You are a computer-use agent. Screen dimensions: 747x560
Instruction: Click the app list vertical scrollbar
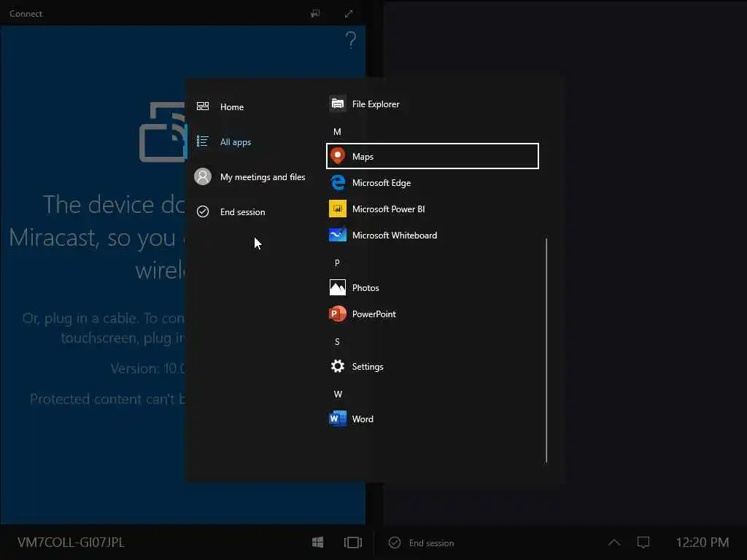546,350
